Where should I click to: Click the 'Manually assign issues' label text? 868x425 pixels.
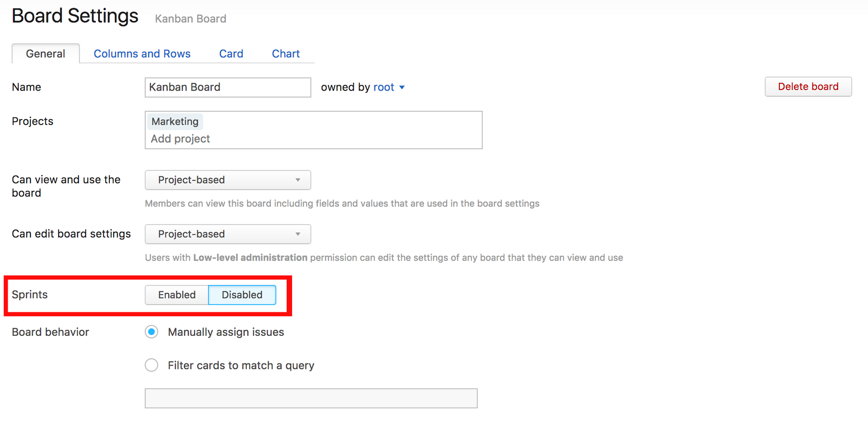pyautogui.click(x=226, y=332)
